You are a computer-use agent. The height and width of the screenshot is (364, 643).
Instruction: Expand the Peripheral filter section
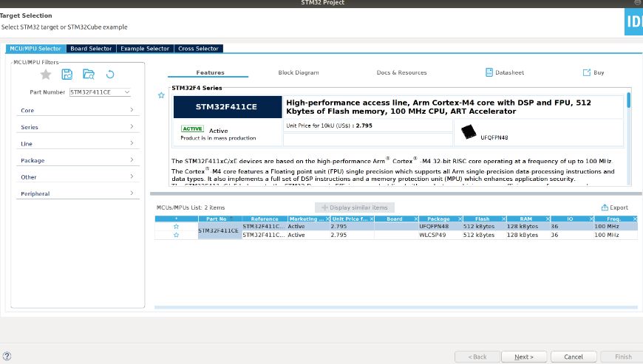78,193
